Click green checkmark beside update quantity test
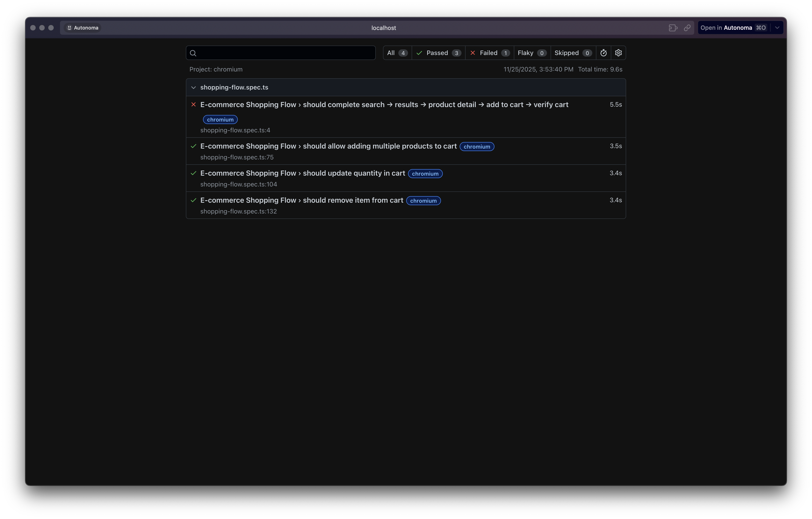Screen dimensions: 812x519 pyautogui.click(x=194, y=173)
